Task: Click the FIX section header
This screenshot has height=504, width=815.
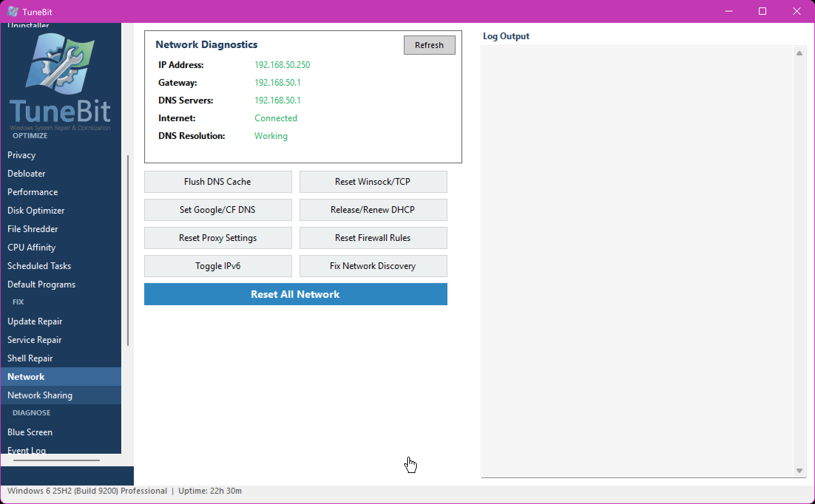Action: (x=18, y=302)
